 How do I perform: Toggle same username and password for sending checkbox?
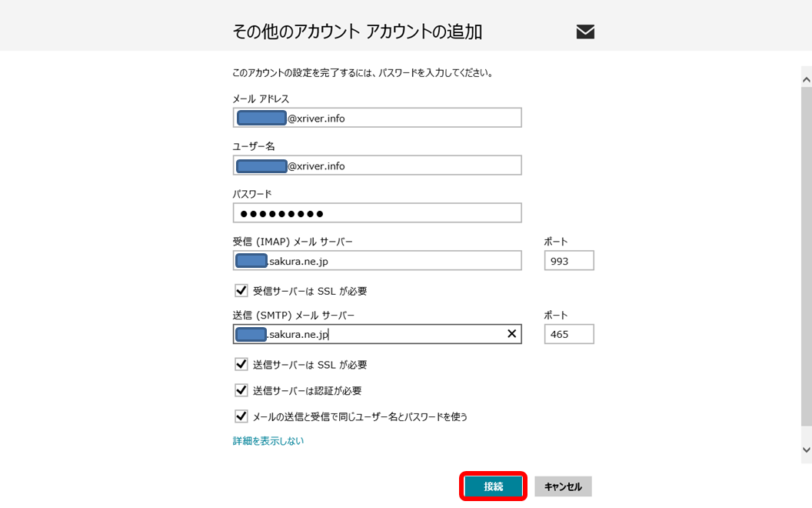(x=241, y=416)
